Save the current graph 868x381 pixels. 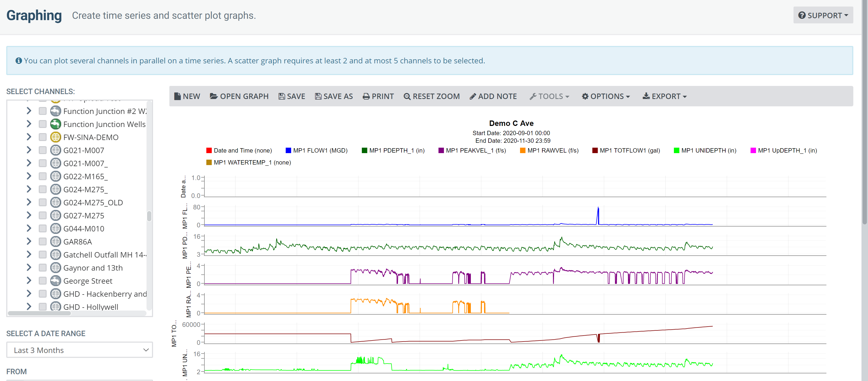(x=292, y=97)
